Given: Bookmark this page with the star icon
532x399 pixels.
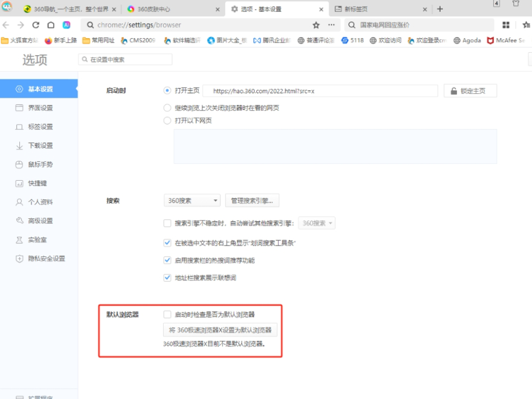Looking at the screenshot, I should pyautogui.click(x=316, y=25).
